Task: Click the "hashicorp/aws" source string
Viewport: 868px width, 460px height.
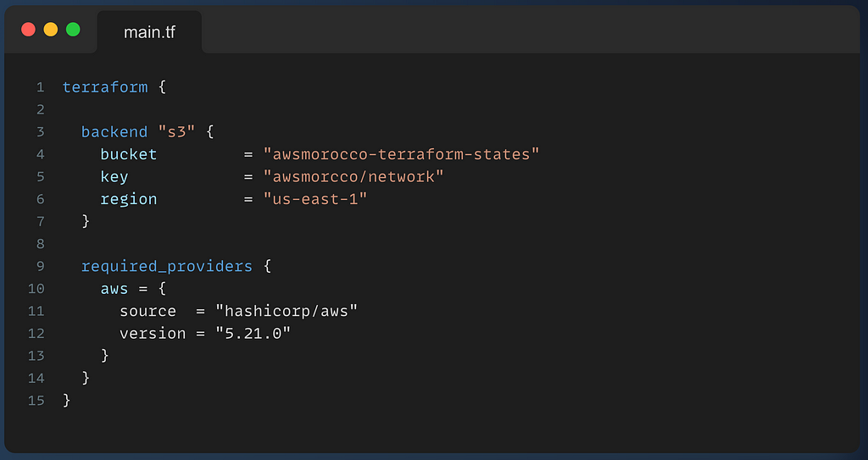Action: click(x=287, y=311)
